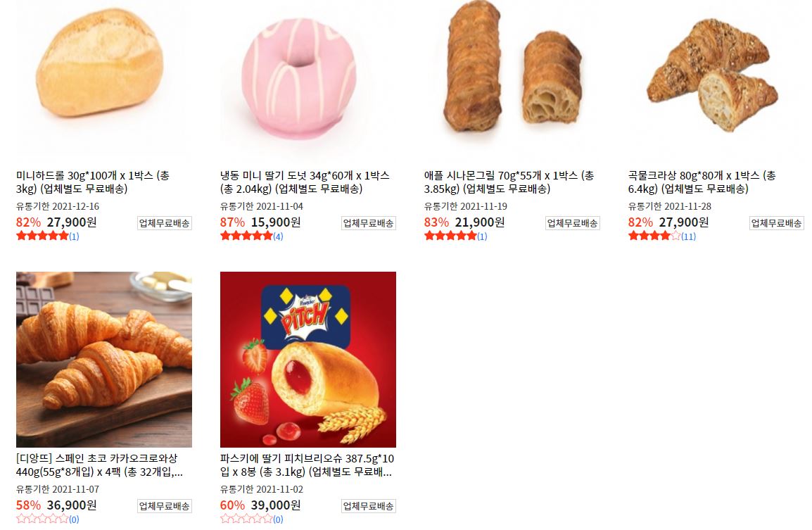This screenshot has height=530, width=812.
Task: Click the empty star rating under 초코 카카오크로와상
Action: coord(42,519)
